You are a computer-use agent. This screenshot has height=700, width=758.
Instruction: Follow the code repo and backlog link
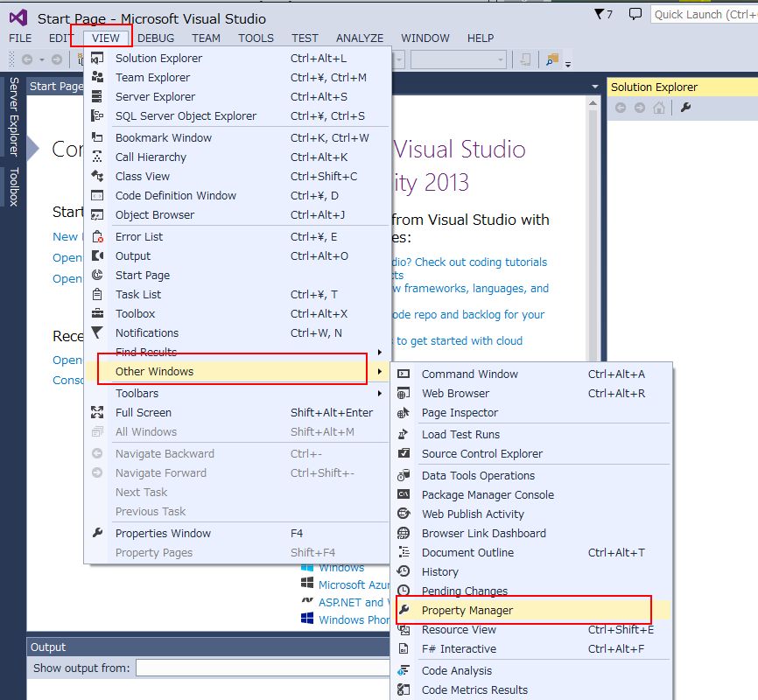coord(468,315)
